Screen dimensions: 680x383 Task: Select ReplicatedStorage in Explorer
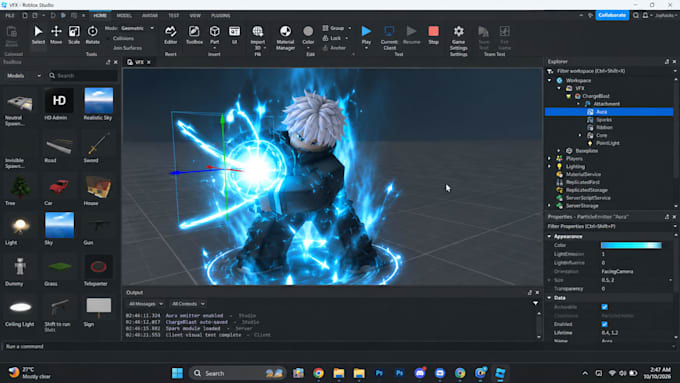click(586, 190)
